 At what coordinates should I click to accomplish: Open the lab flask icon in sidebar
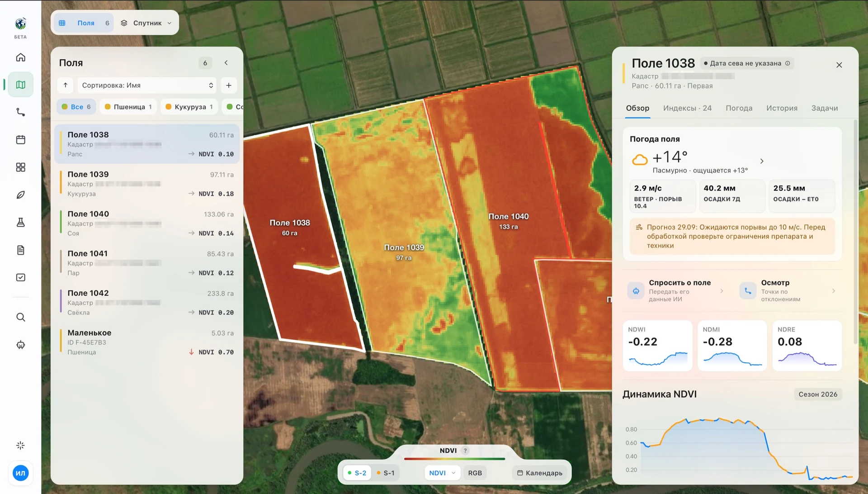20,223
